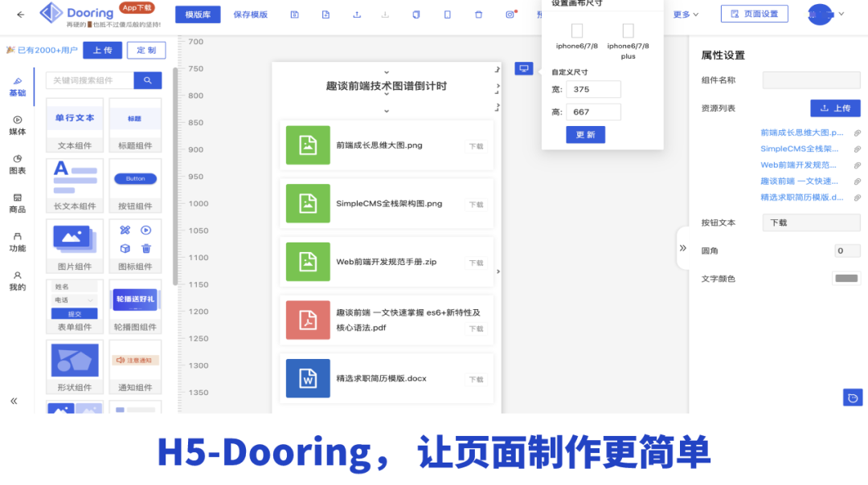
Task: Click the mobile phone preview icon
Action: [448, 14]
